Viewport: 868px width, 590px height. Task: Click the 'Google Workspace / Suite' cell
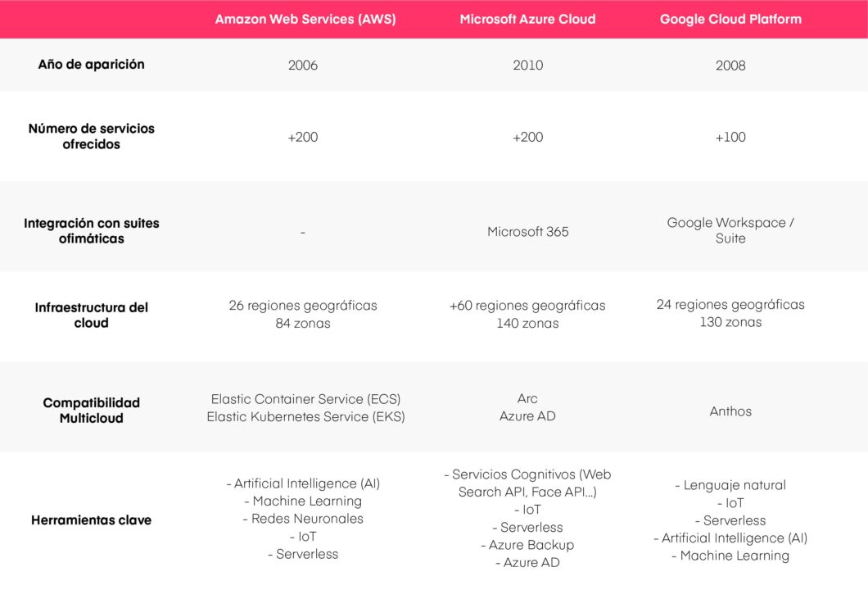[730, 230]
